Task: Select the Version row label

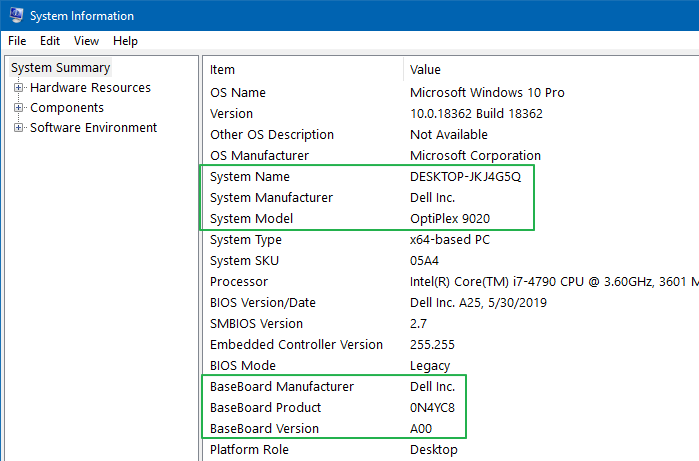Action: (231, 114)
